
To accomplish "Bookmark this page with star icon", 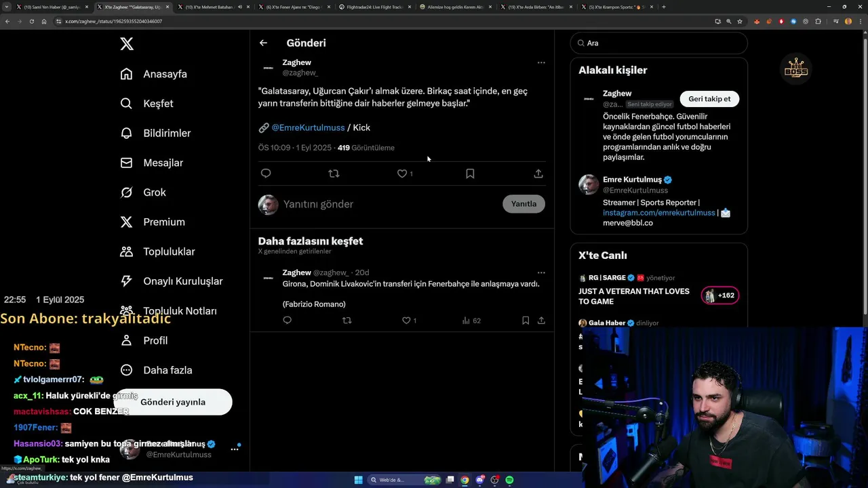I will (x=740, y=21).
